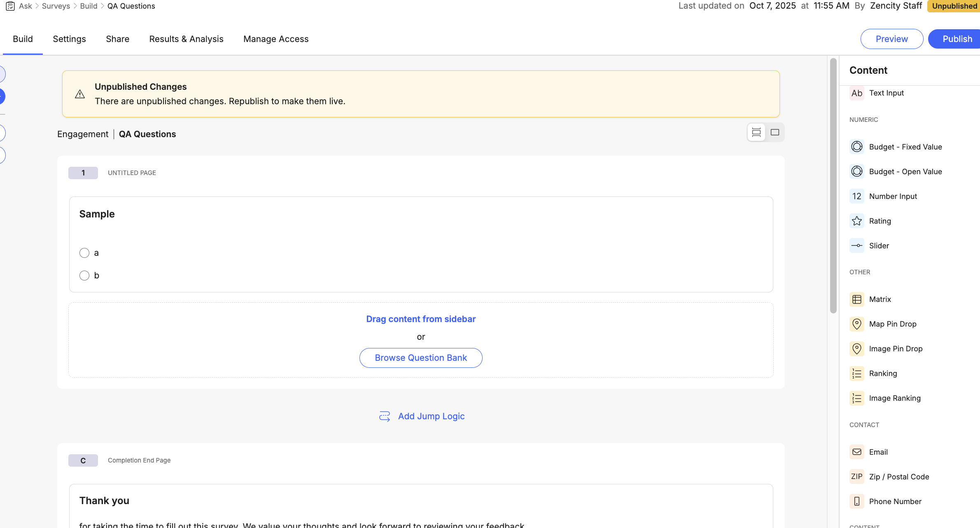Select the Phone Number icon
The width and height of the screenshot is (980, 528).
tap(857, 502)
